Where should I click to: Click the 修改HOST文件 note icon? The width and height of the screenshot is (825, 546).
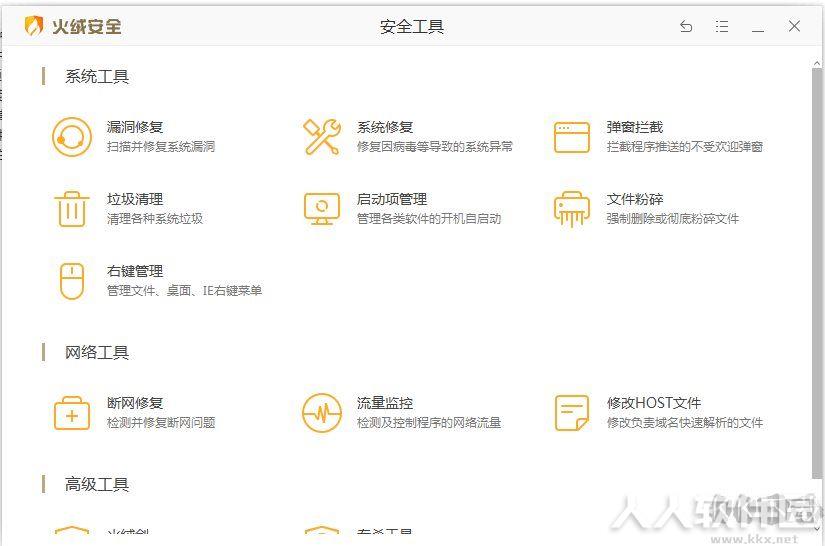pos(571,413)
